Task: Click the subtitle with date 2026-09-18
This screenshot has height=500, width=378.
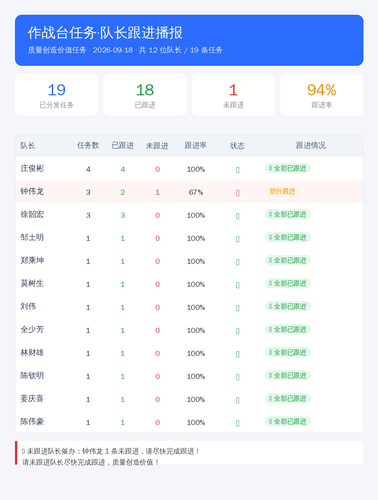Action: (x=125, y=50)
